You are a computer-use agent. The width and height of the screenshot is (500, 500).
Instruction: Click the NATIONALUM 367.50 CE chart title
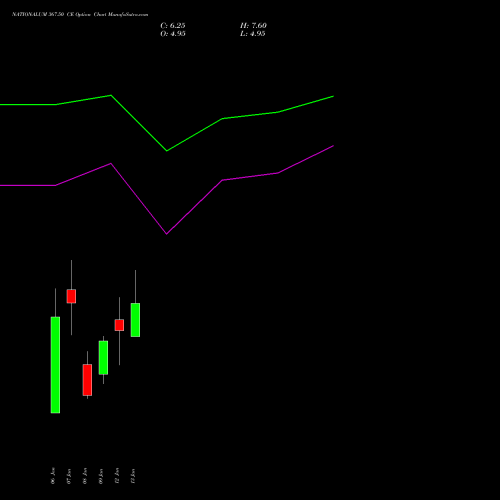point(80,15)
